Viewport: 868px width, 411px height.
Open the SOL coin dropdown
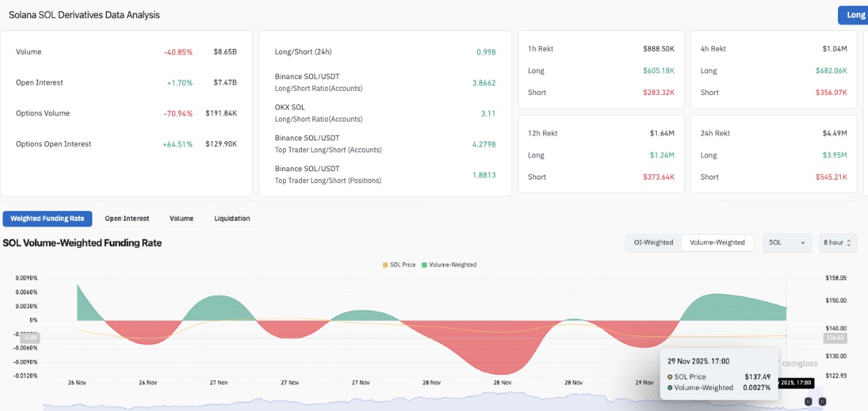point(787,243)
